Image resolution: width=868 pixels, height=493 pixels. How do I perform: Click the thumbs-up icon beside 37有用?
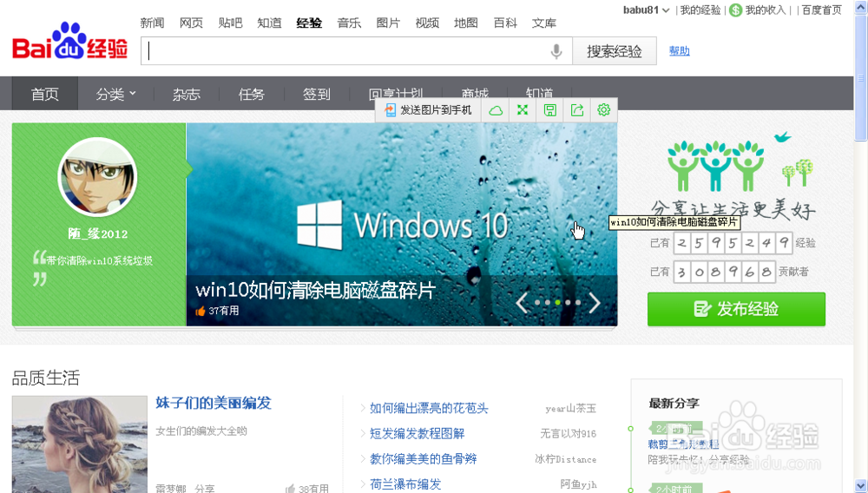point(201,311)
